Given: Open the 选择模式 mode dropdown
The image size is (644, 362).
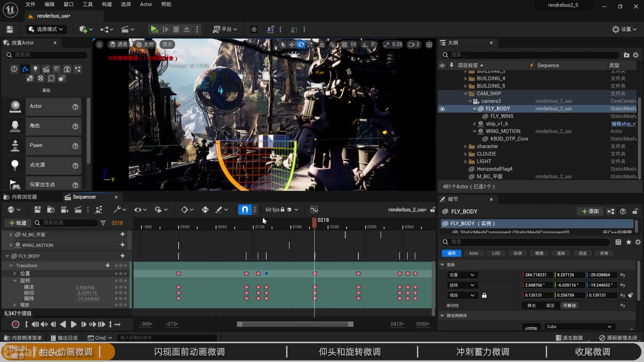Looking at the screenshot, I should [x=46, y=29].
